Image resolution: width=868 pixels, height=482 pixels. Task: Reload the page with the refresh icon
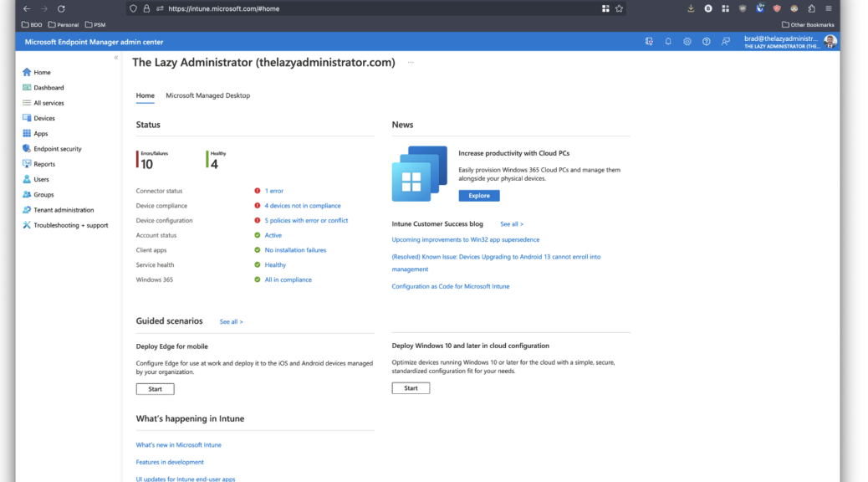click(x=61, y=9)
